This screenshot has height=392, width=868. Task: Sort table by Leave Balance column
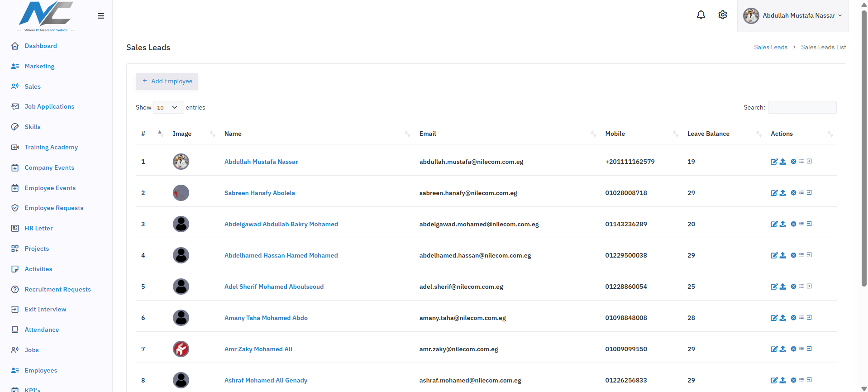[x=724, y=134]
